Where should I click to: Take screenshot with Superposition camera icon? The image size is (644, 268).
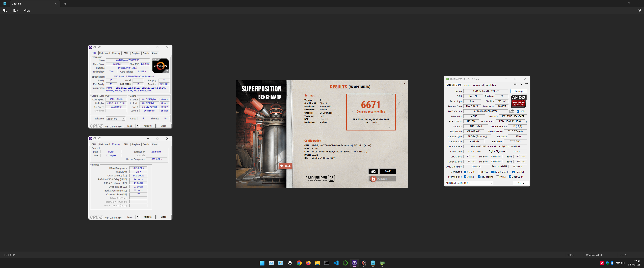pyautogui.click(x=373, y=171)
